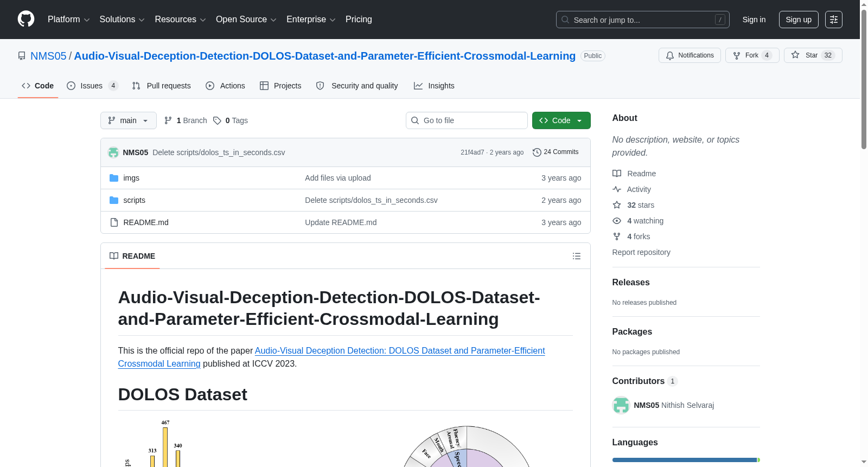The width and height of the screenshot is (868, 467).
Task: Click the bell icon in Notifications button
Action: click(x=670, y=55)
